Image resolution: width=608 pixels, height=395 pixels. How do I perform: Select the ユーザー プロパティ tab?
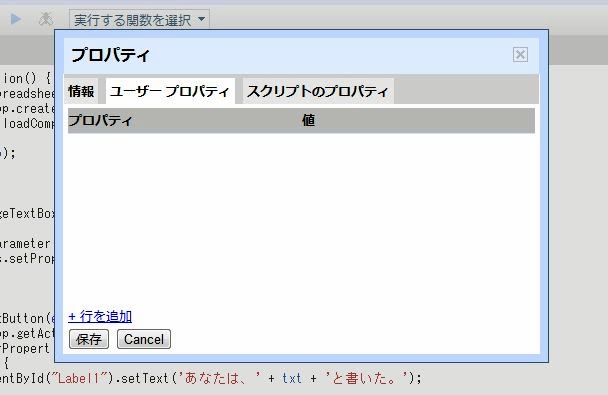170,91
